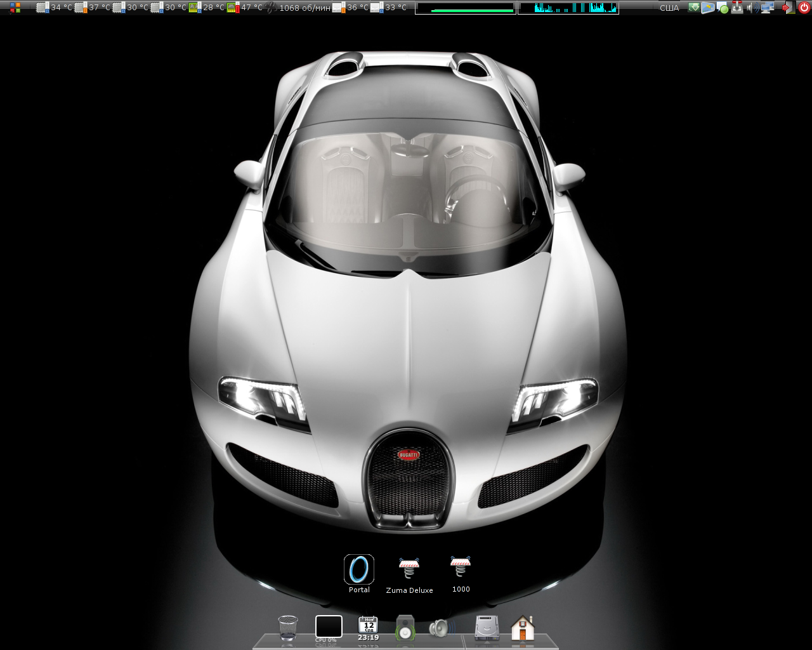Launch the Zuma Deluxe desktop shortcut
Viewport: 812px width, 650px height.
(409, 574)
